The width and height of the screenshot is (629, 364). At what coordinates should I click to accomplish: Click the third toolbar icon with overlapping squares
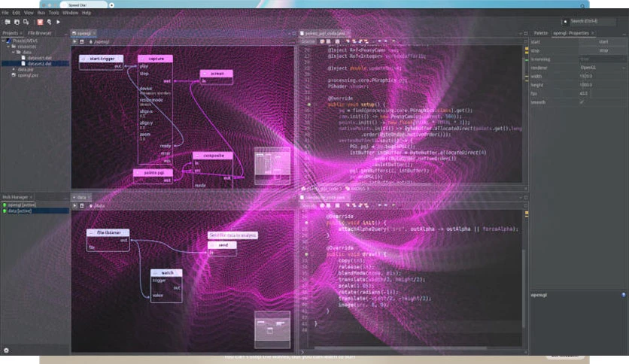point(26,22)
